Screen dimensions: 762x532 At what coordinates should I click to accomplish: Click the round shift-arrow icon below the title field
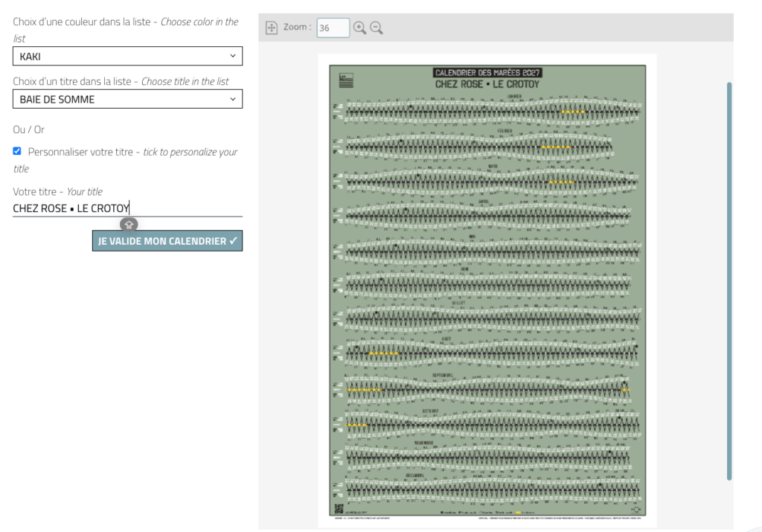(x=129, y=225)
